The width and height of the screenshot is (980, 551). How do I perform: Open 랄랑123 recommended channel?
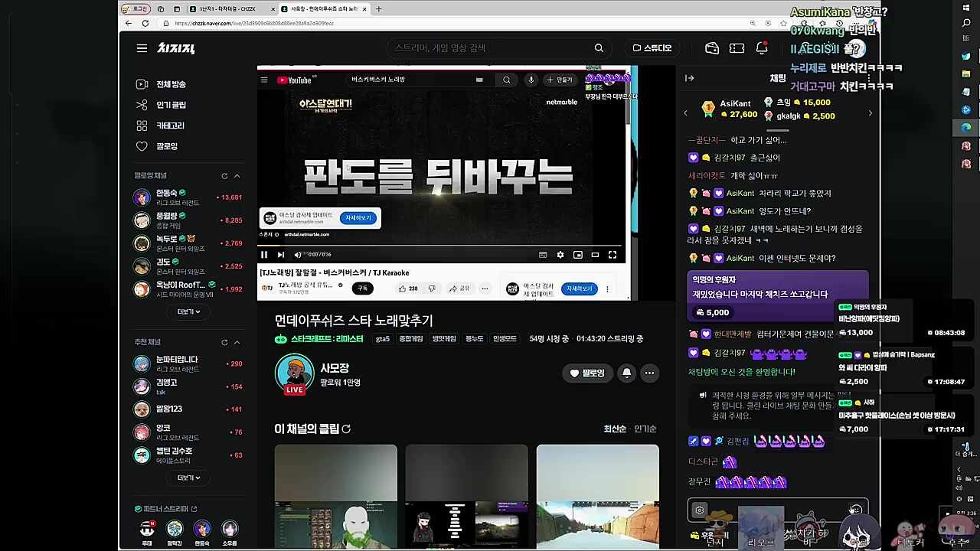[188, 409]
